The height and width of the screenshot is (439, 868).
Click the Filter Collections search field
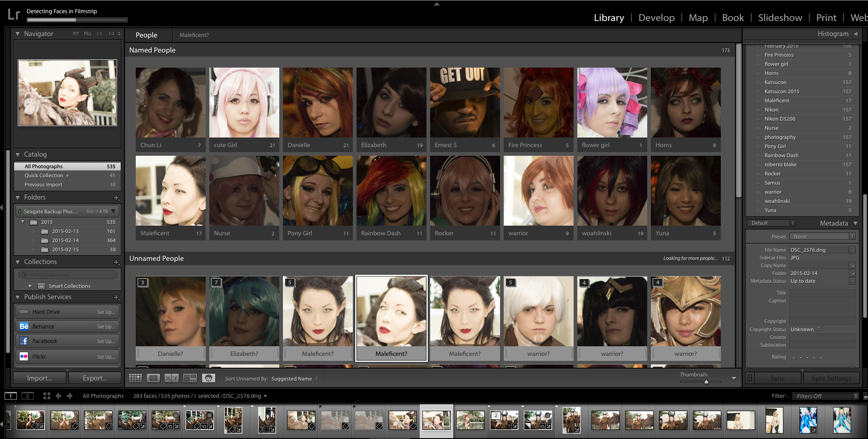tap(68, 275)
